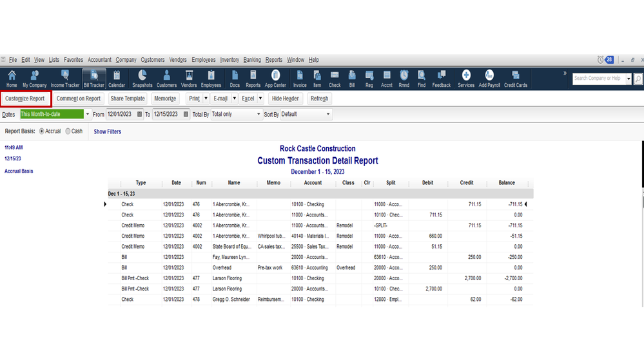The height and width of the screenshot is (362, 644).
Task: Select the Cash report basis
Action: [x=68, y=131]
